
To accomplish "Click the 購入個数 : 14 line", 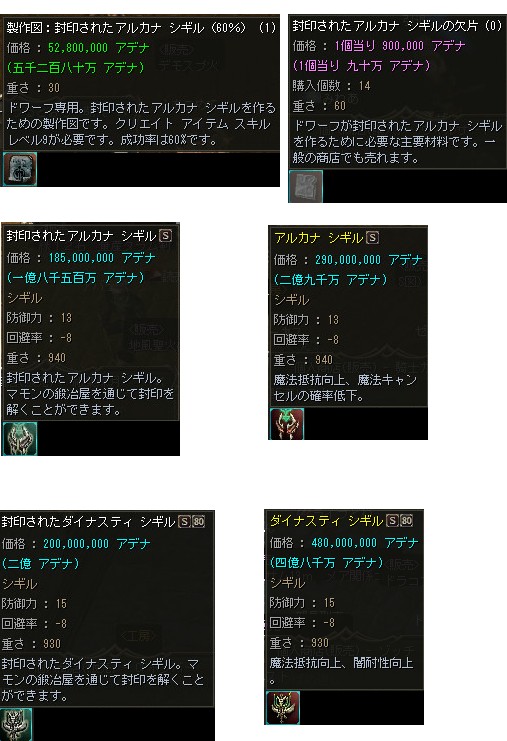I will 331,86.
